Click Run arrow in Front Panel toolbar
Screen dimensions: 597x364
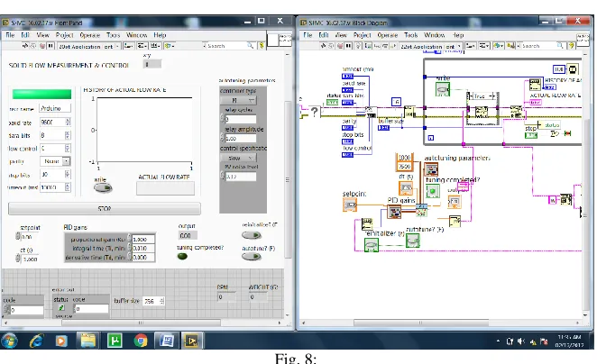[x=25, y=46]
